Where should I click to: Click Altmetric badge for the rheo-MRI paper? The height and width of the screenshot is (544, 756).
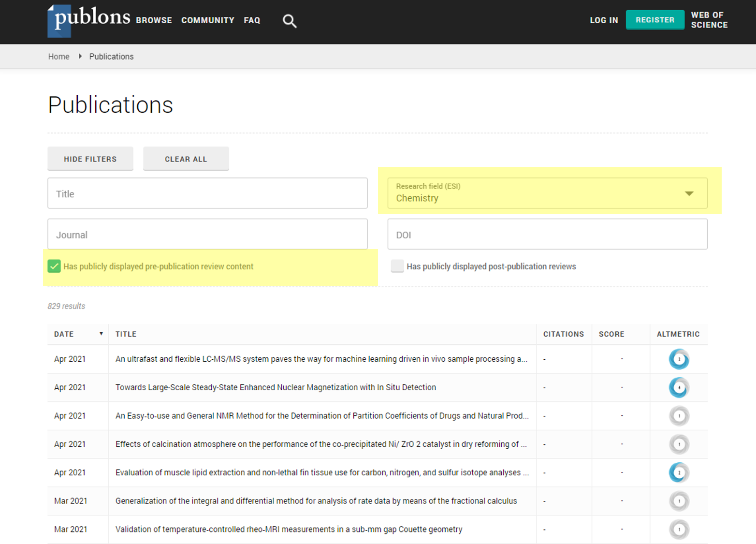point(679,529)
